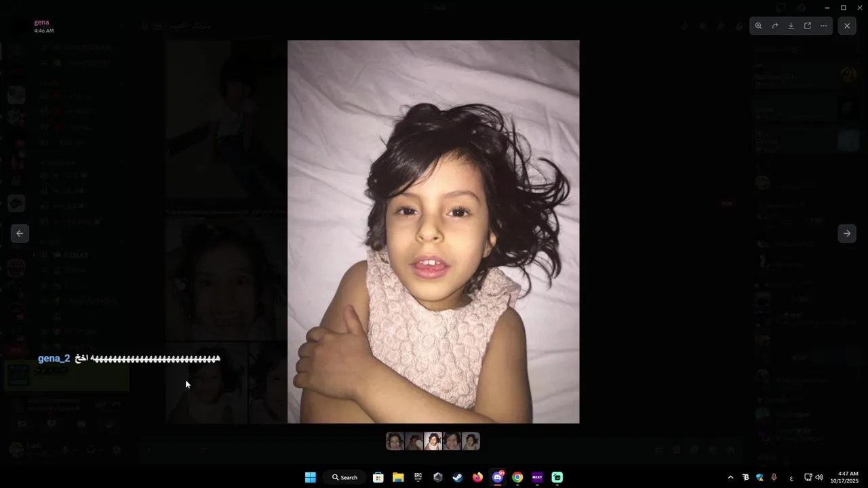Open Microsoft Store from the taskbar
The image size is (868, 488).
378,477
